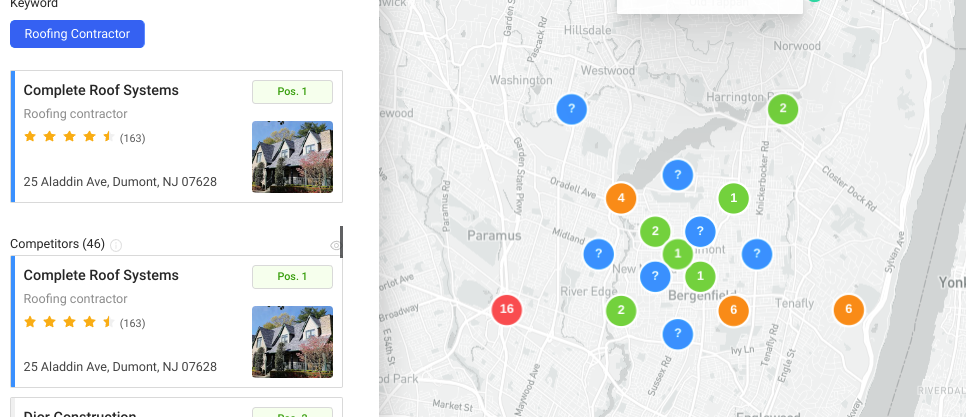Viewport: 966px width, 417px height.
Task: Click the competitors list scrollbar handle
Action: [341, 242]
